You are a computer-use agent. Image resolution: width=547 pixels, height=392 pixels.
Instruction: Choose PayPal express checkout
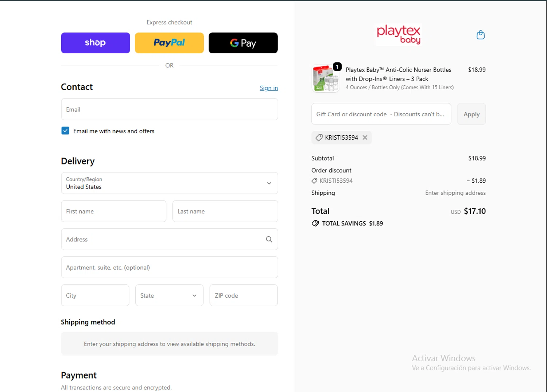169,43
